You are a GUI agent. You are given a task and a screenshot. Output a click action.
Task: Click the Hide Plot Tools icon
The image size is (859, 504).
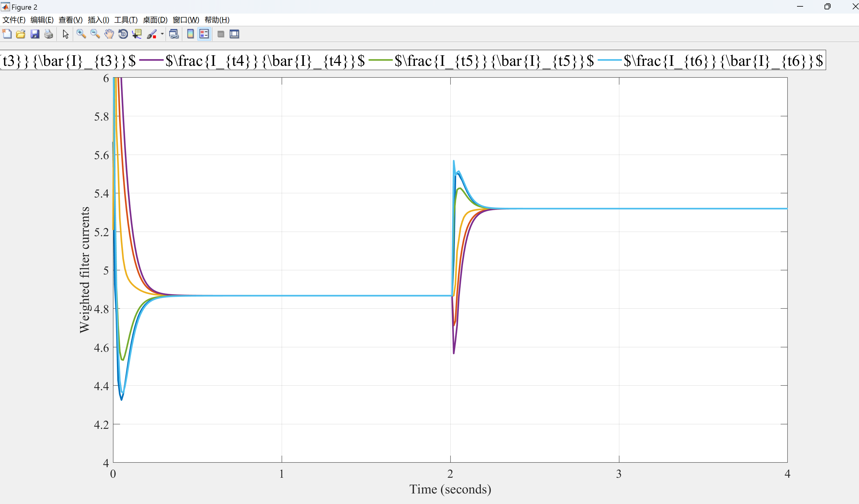coord(221,34)
